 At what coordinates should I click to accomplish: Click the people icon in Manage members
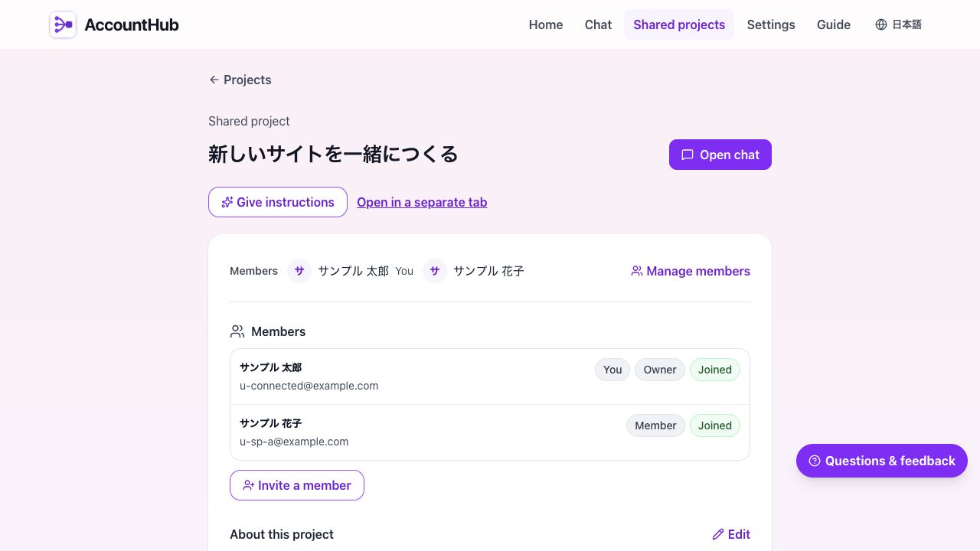pyautogui.click(x=637, y=271)
